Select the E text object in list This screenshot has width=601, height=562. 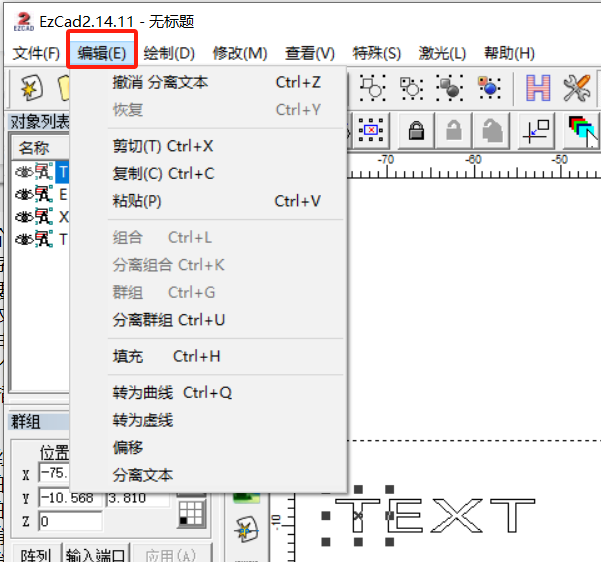(x=62, y=195)
